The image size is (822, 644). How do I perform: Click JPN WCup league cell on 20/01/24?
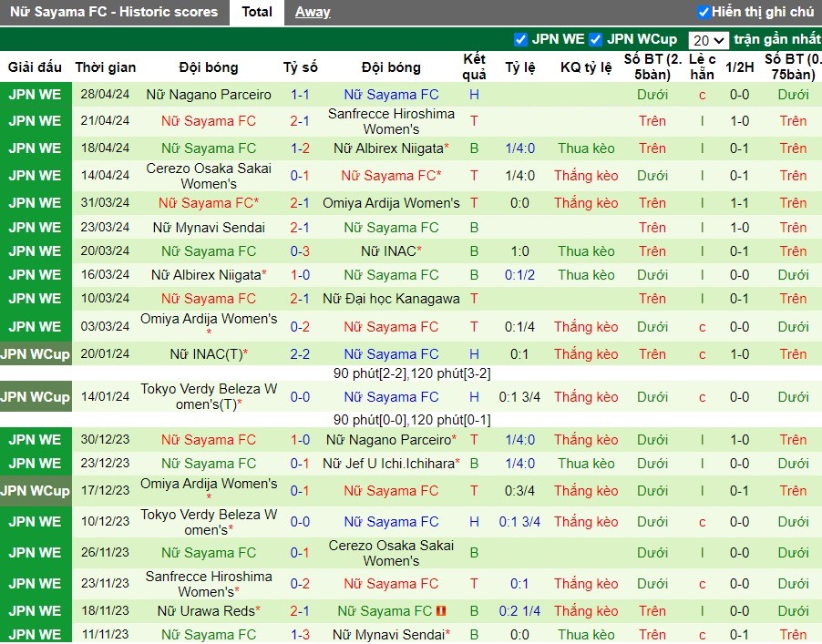click(36, 353)
